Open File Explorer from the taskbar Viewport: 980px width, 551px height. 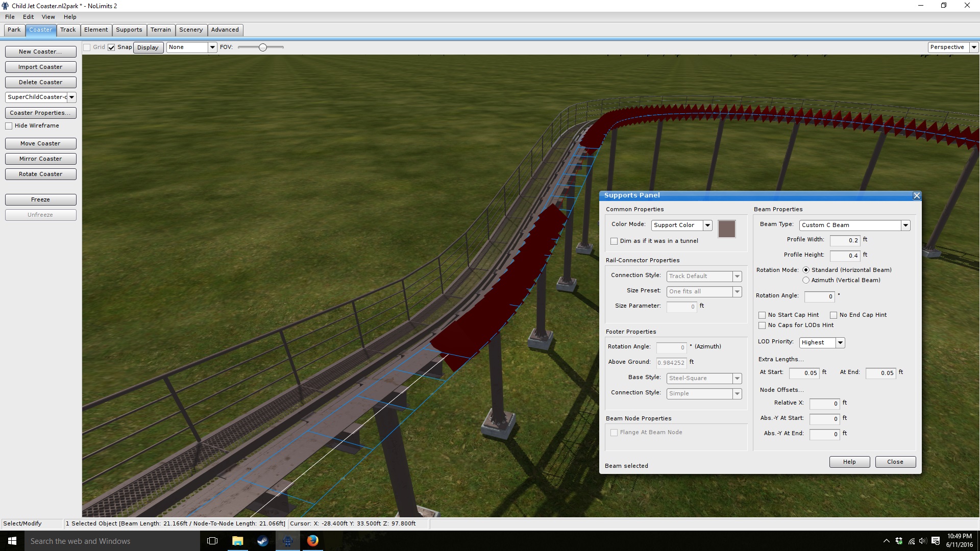click(237, 541)
